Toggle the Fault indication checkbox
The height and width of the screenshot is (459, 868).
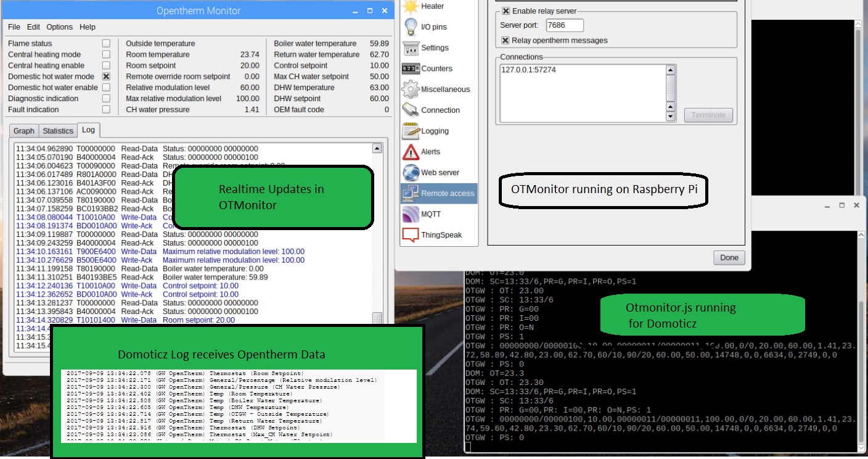pyautogui.click(x=106, y=110)
